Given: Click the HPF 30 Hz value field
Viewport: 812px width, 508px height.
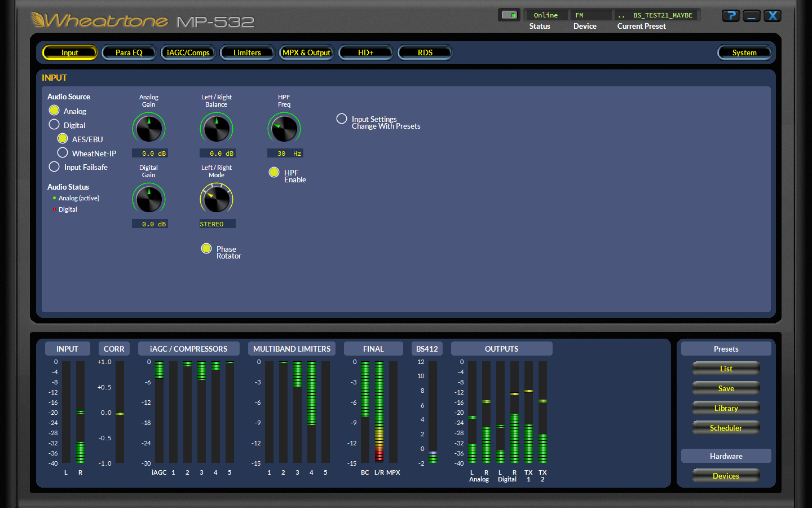Looking at the screenshot, I should click(285, 154).
